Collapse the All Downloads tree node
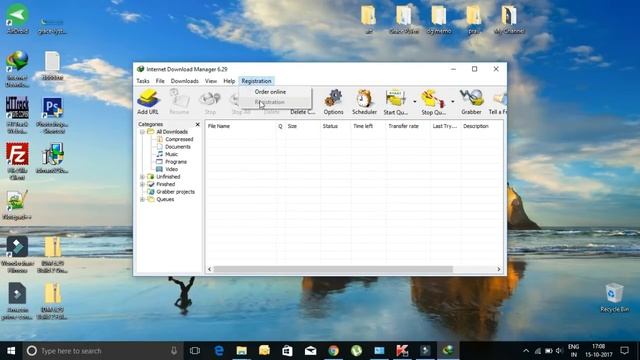640x360 pixels. [142, 132]
